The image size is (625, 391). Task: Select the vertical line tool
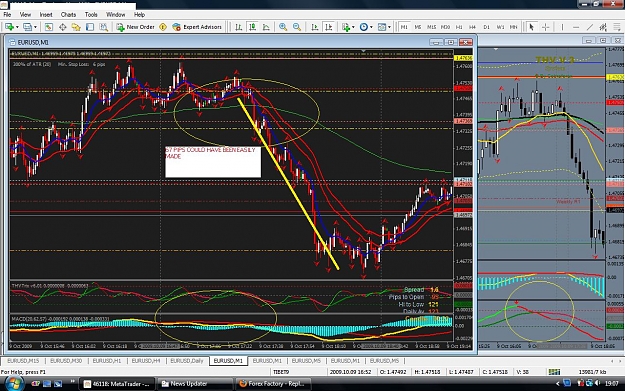(562, 27)
